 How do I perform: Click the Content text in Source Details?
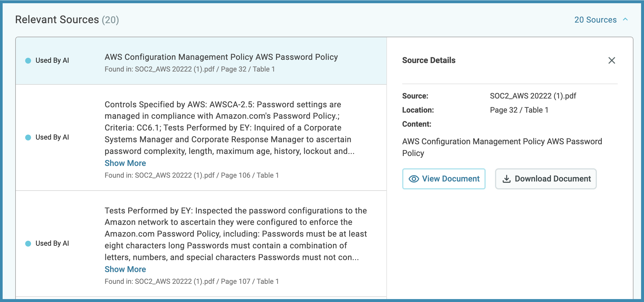tap(502, 147)
